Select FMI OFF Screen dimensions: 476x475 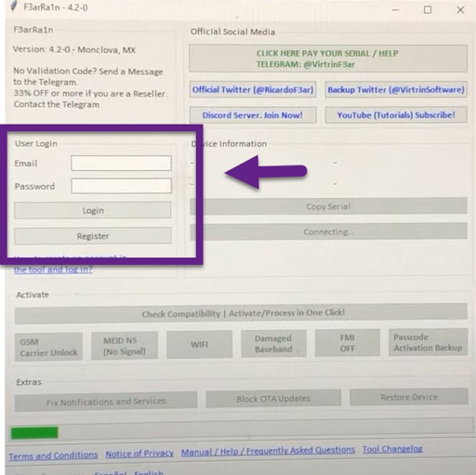coord(348,343)
